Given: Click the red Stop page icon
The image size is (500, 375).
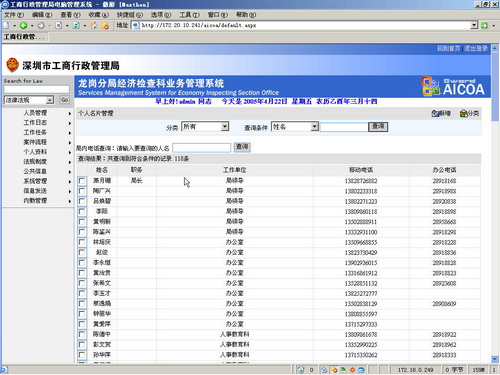Looking at the screenshot, I should 59,25.
